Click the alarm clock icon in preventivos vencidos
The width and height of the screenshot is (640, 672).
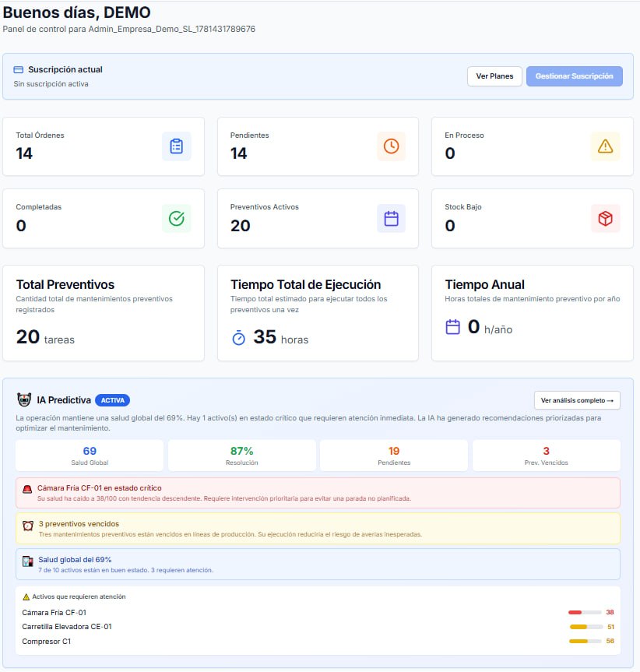click(28, 526)
